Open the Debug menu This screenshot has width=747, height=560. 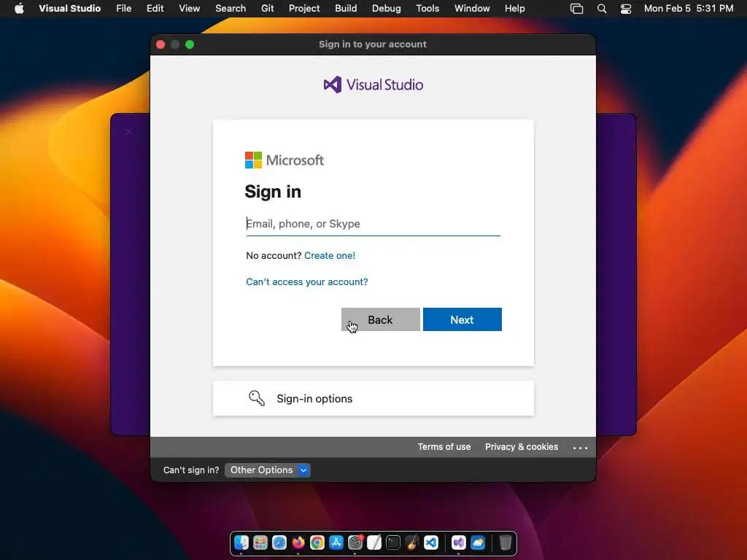tap(387, 8)
